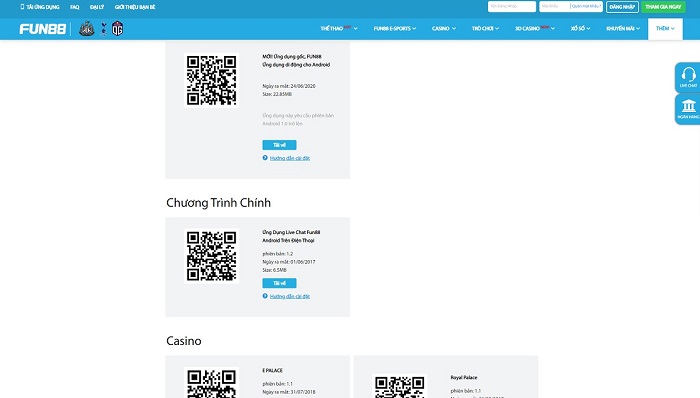
Task: Click Tải về for FUN88 Android app
Action: (x=279, y=145)
